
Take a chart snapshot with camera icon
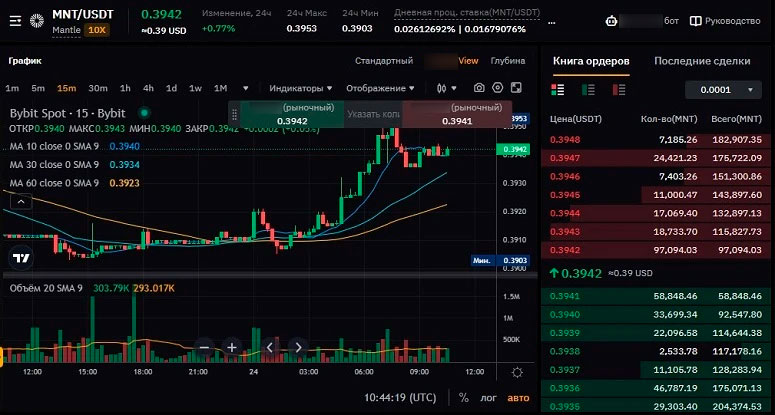pyautogui.click(x=480, y=88)
